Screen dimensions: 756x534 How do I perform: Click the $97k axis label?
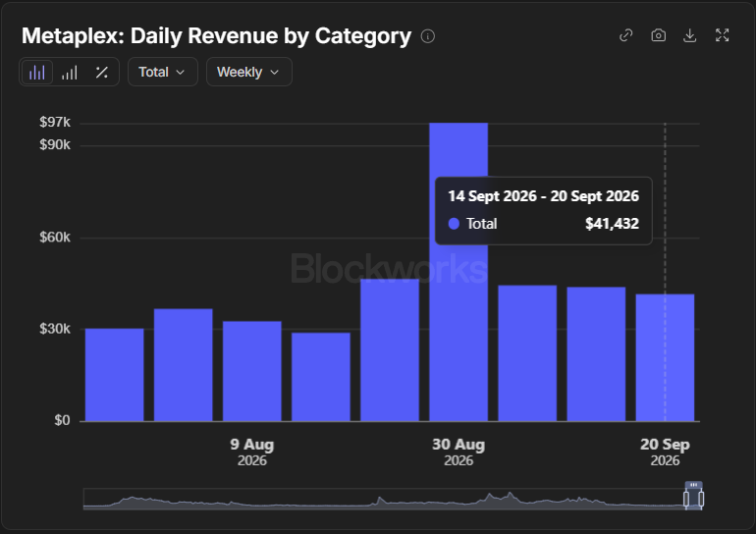coord(55,122)
